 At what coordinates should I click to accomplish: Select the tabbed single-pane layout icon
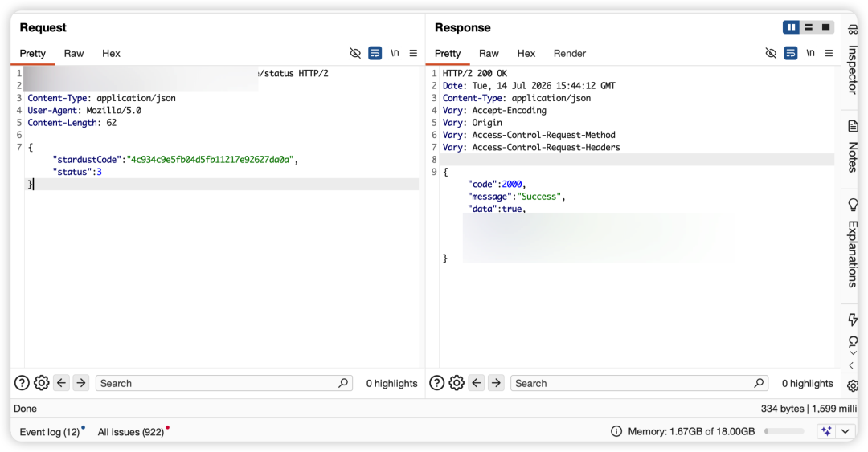[x=826, y=27]
